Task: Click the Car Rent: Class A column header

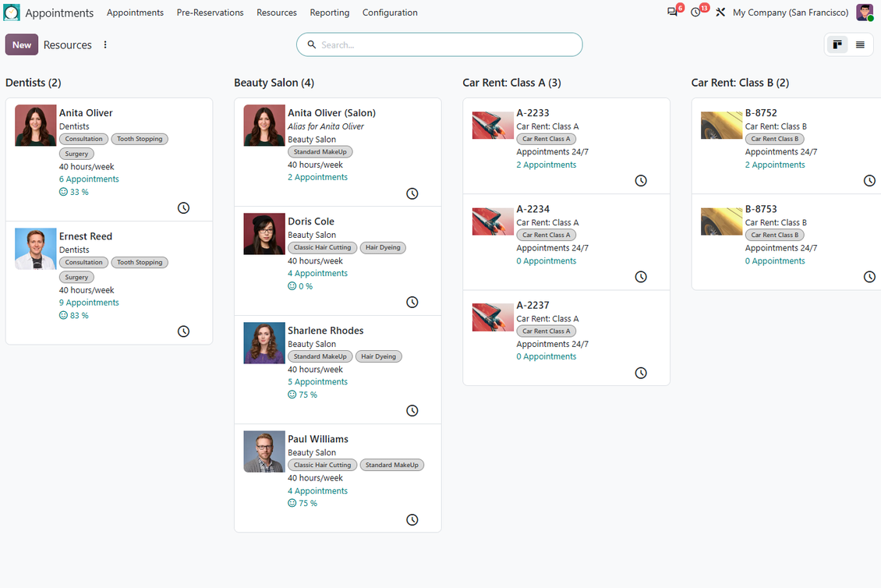Action: 512,83
